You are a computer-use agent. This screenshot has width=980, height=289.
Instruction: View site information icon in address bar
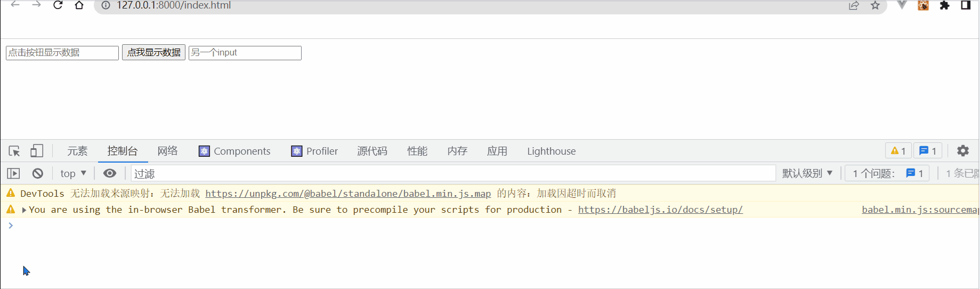pyautogui.click(x=106, y=5)
